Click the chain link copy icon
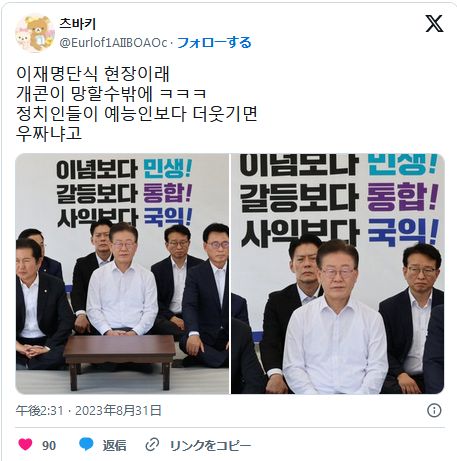457x461 pixels. point(152,445)
